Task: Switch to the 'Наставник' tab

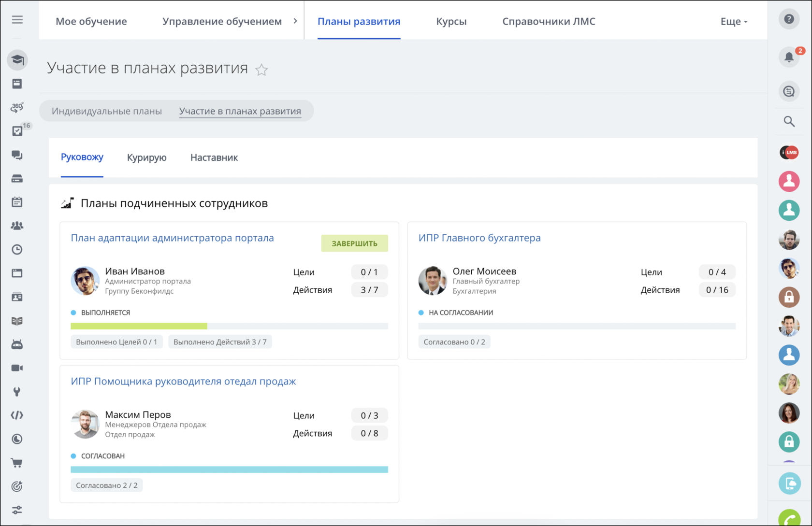Action: click(214, 157)
